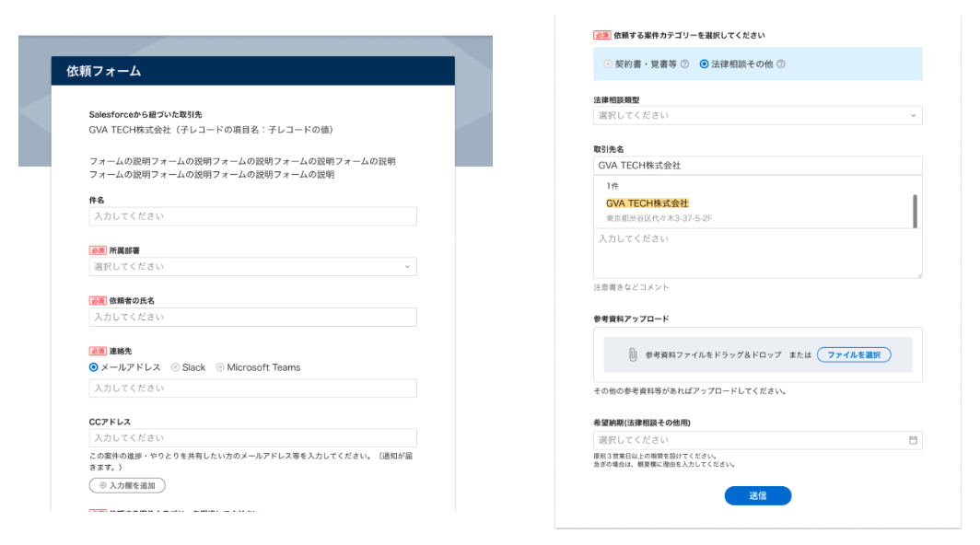980x545 pixels.
Task: Click the contact address input under 連絡先
Action: coord(252,388)
